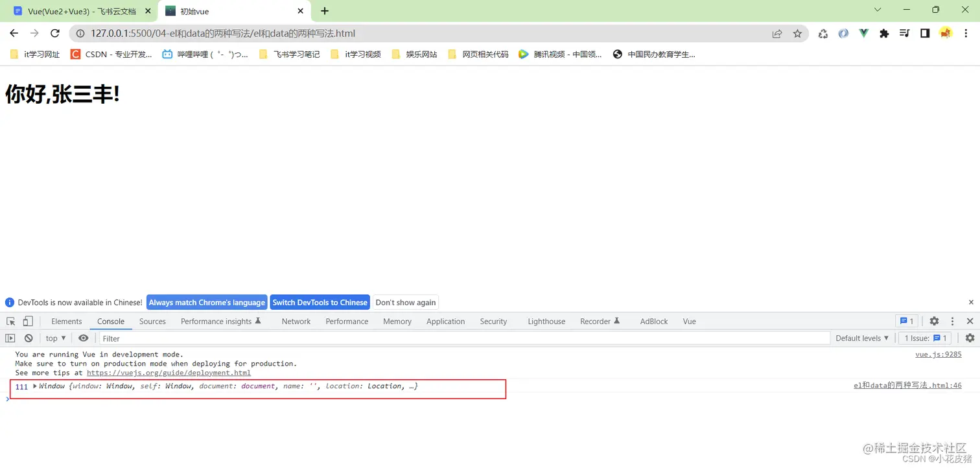This screenshot has height=468, width=980.
Task: Click Switch DevTools to Chinese
Action: click(x=320, y=303)
